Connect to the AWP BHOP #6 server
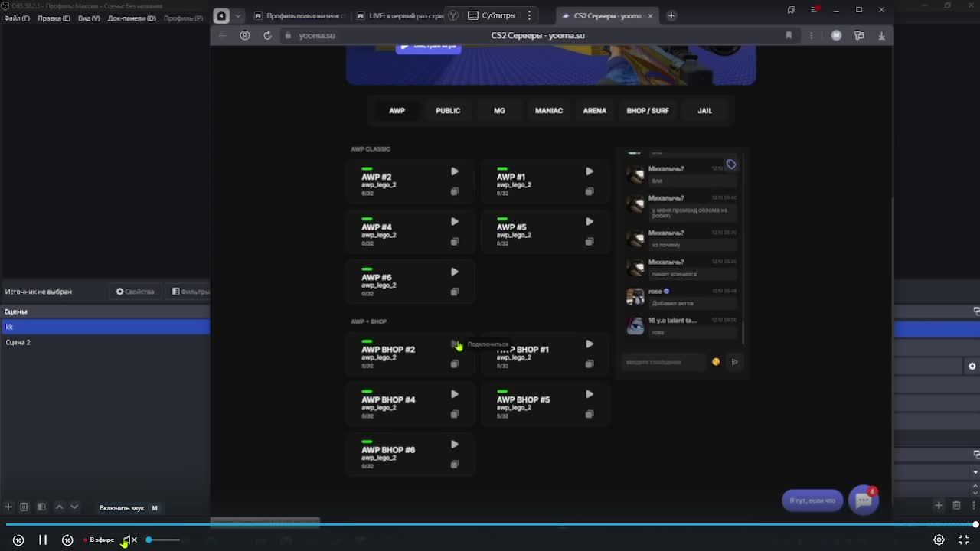This screenshot has height=551, width=980. tap(454, 445)
